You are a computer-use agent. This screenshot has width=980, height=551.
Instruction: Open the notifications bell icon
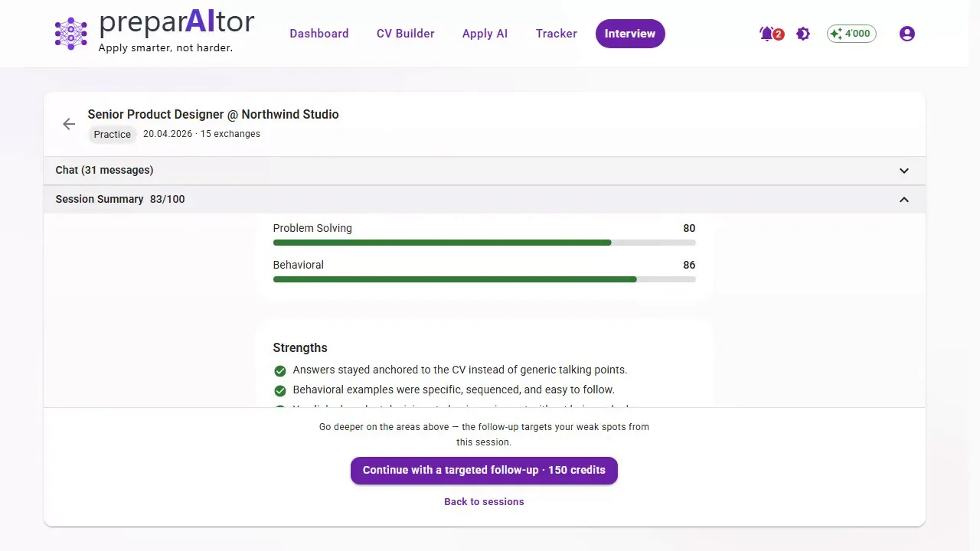(x=767, y=34)
